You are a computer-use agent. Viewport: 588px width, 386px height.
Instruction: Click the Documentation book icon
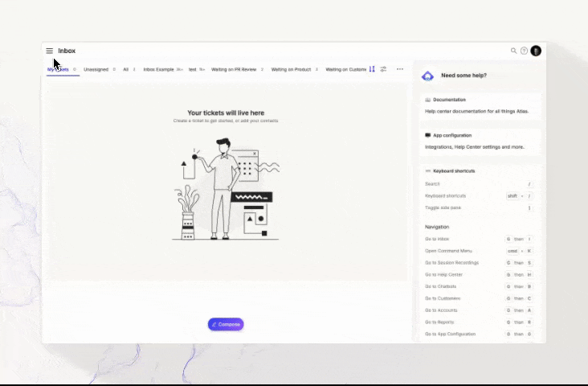pos(427,99)
